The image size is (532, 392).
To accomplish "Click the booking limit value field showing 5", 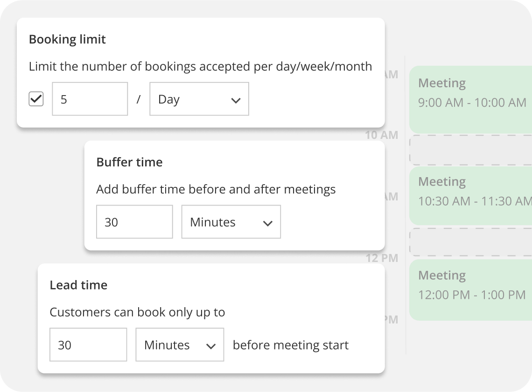I will click(90, 99).
